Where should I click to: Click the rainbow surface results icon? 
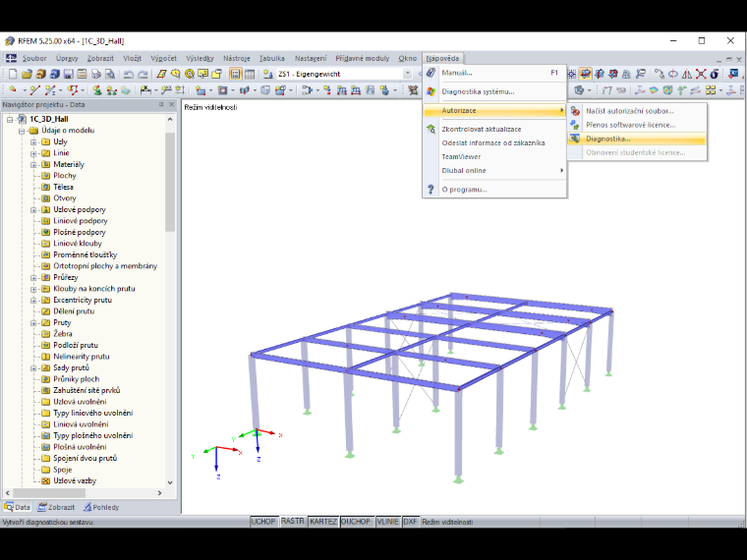click(654, 90)
